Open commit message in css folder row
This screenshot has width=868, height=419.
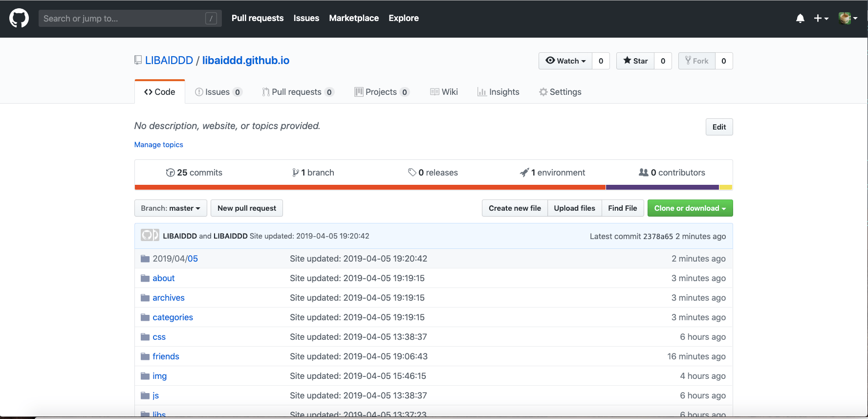click(359, 337)
